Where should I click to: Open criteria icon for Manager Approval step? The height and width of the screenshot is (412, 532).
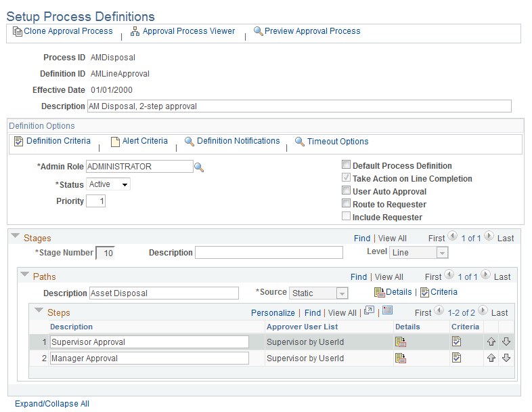457,358
